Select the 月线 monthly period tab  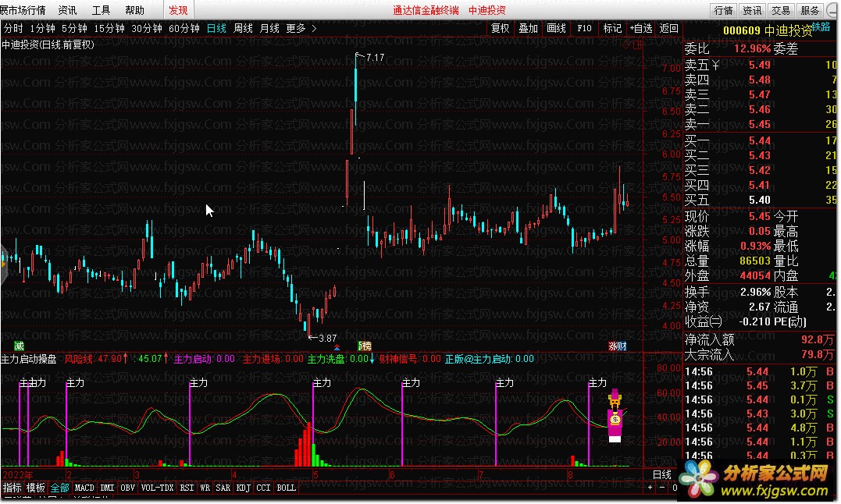(x=269, y=28)
